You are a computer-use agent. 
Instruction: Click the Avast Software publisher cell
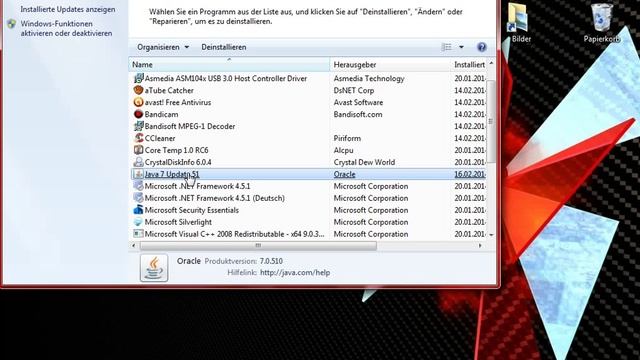point(358,102)
